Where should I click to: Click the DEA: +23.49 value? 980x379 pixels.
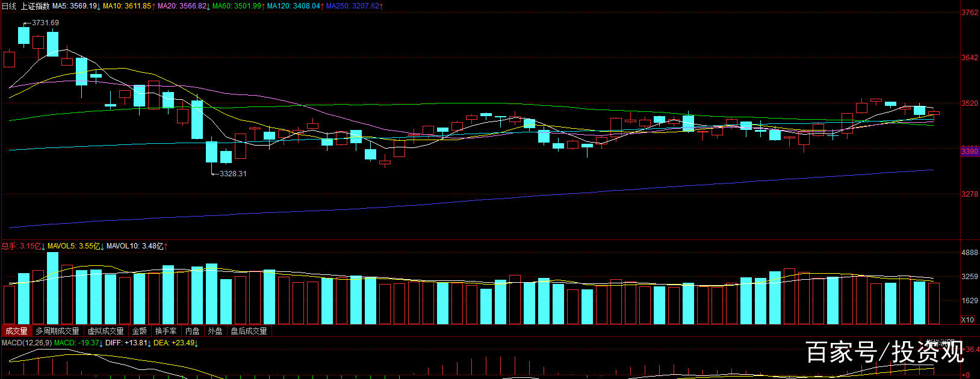(x=174, y=343)
